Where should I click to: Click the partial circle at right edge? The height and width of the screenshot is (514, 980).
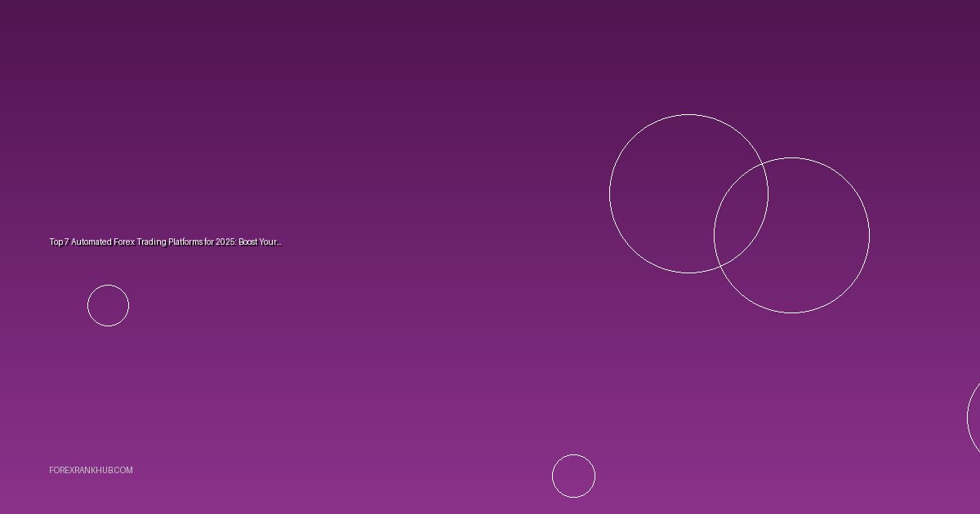[975, 418]
